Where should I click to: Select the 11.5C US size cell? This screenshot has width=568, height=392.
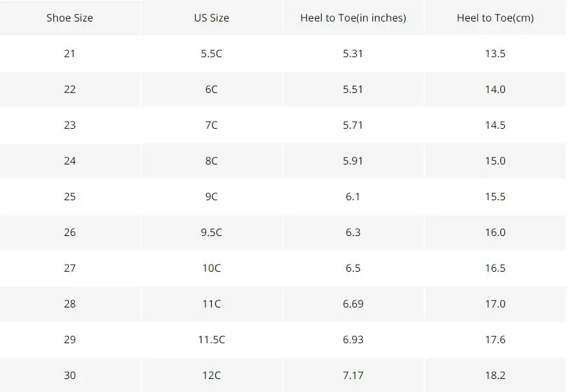pos(212,339)
